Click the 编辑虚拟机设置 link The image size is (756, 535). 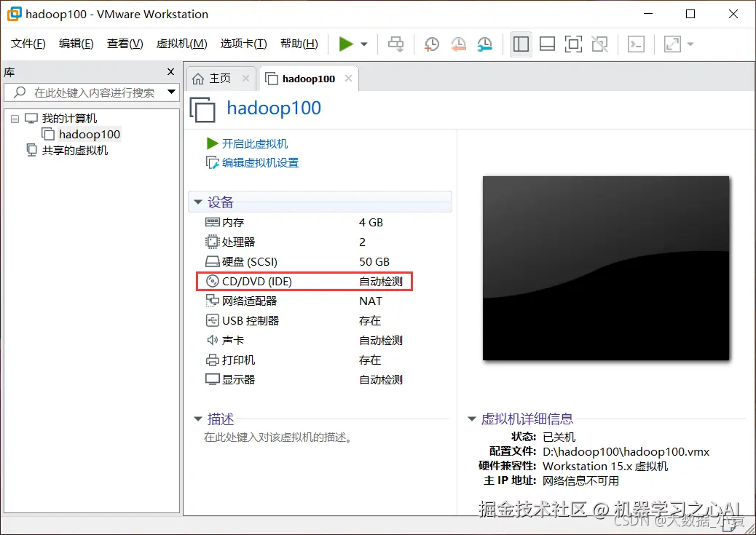[x=260, y=163]
